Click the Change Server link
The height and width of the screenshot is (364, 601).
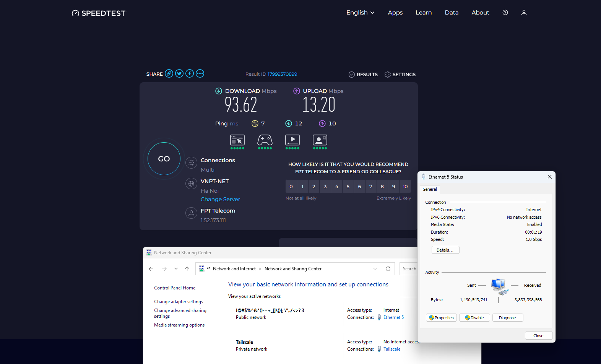[220, 199]
